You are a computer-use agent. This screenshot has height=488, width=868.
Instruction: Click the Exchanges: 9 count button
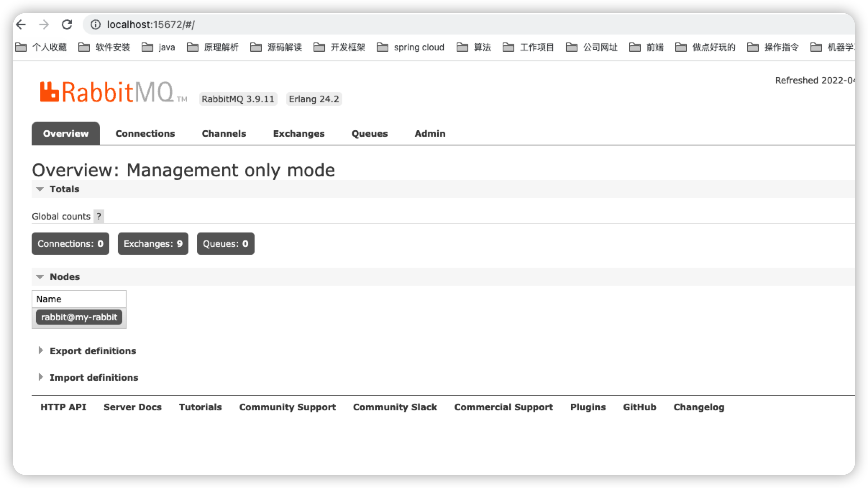153,244
